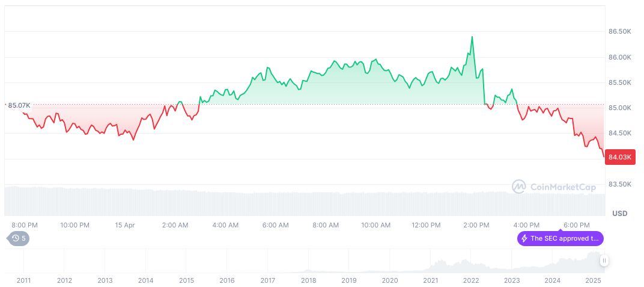644x287 pixels.
Task: Click the 86.50K price axis label
Action: tap(620, 31)
